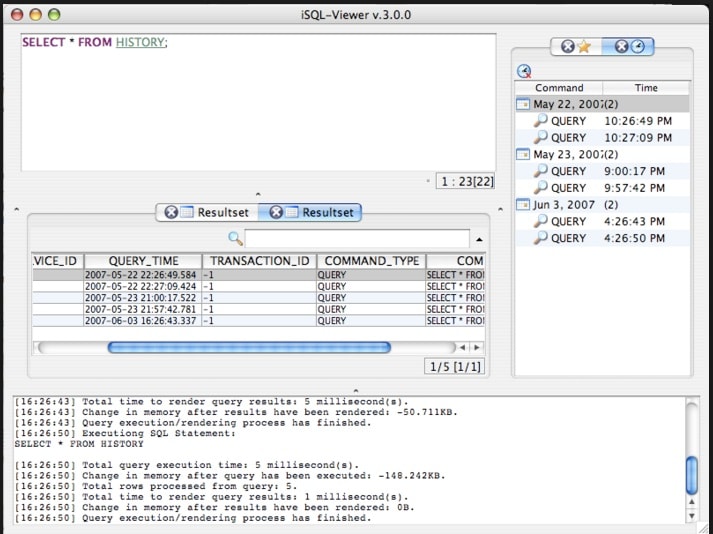Click the horizontal scrollbar thumb in results table
The width and height of the screenshot is (713, 534).
click(x=249, y=348)
